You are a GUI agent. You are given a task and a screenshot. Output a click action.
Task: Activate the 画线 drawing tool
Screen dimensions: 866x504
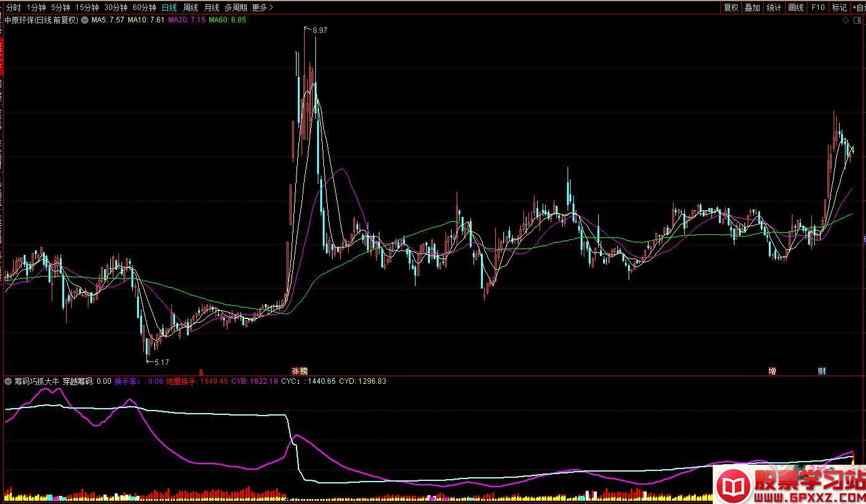click(796, 7)
